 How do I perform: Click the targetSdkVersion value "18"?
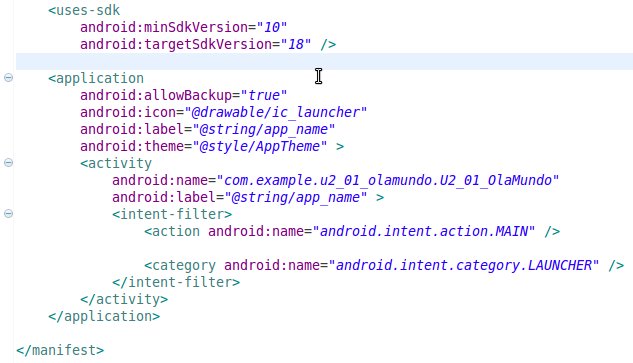296,44
